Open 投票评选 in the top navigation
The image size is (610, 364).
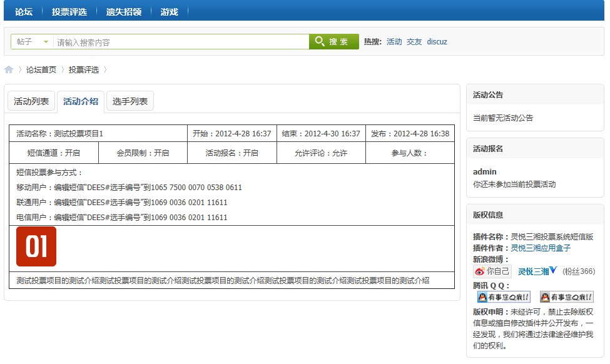coord(69,12)
